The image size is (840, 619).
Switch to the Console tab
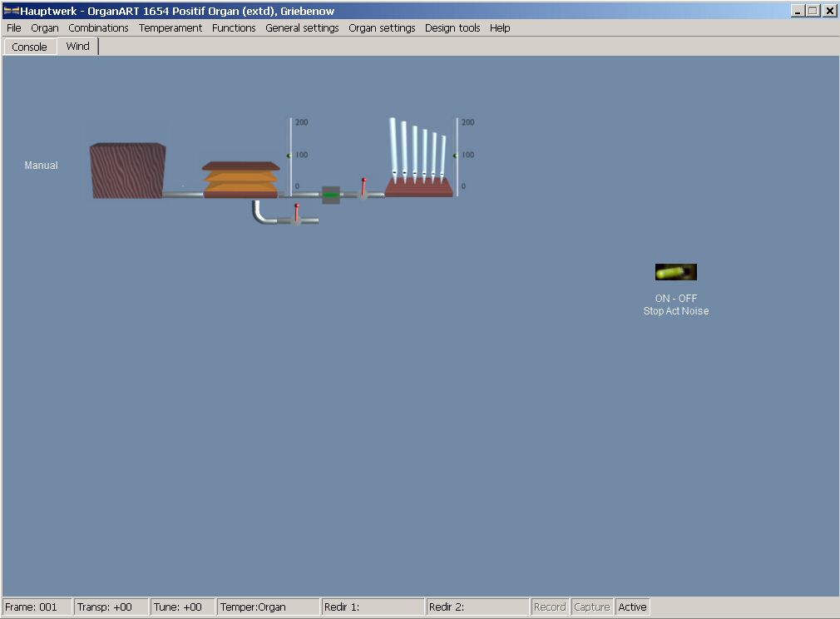pyautogui.click(x=29, y=47)
